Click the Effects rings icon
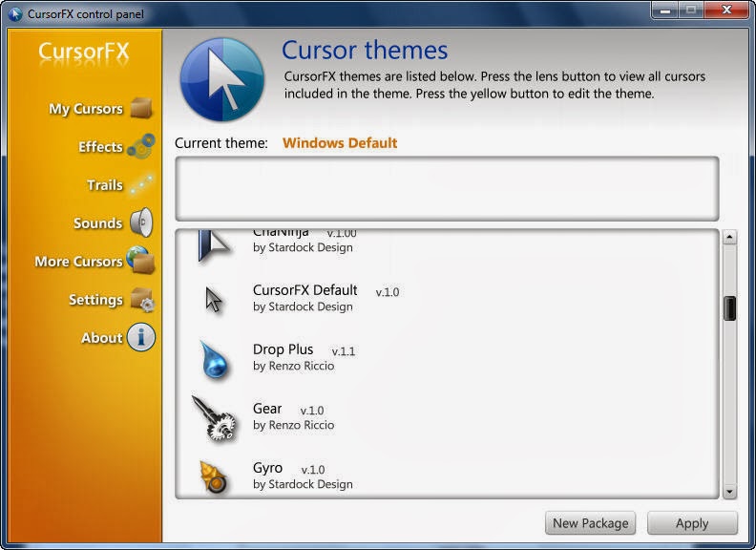This screenshot has width=756, height=550. (141, 146)
